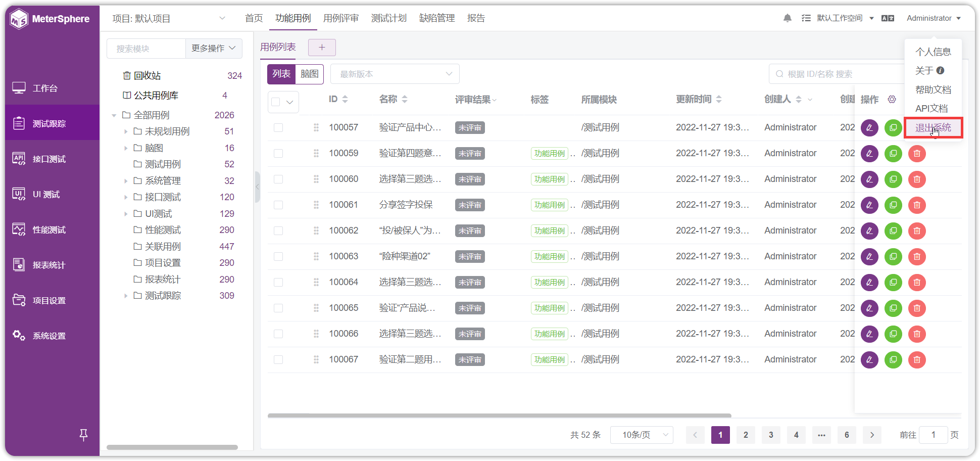Screen dimensions: 980x461
Task: Open 接口测试 module in sidebar
Action: (52, 159)
